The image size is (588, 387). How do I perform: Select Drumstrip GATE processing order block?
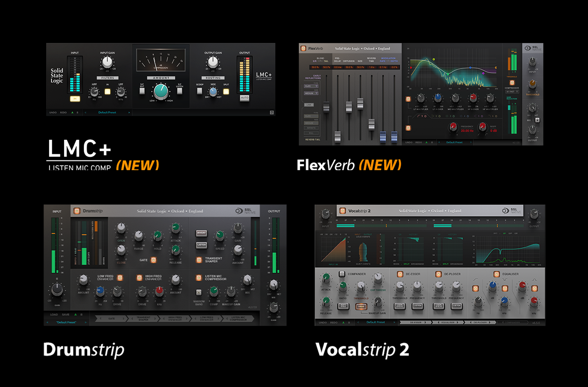pyautogui.click(x=111, y=318)
